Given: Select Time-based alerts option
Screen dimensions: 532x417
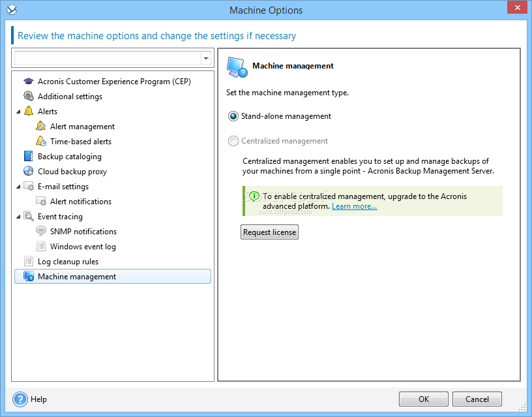Looking at the screenshot, I should pyautogui.click(x=81, y=141).
